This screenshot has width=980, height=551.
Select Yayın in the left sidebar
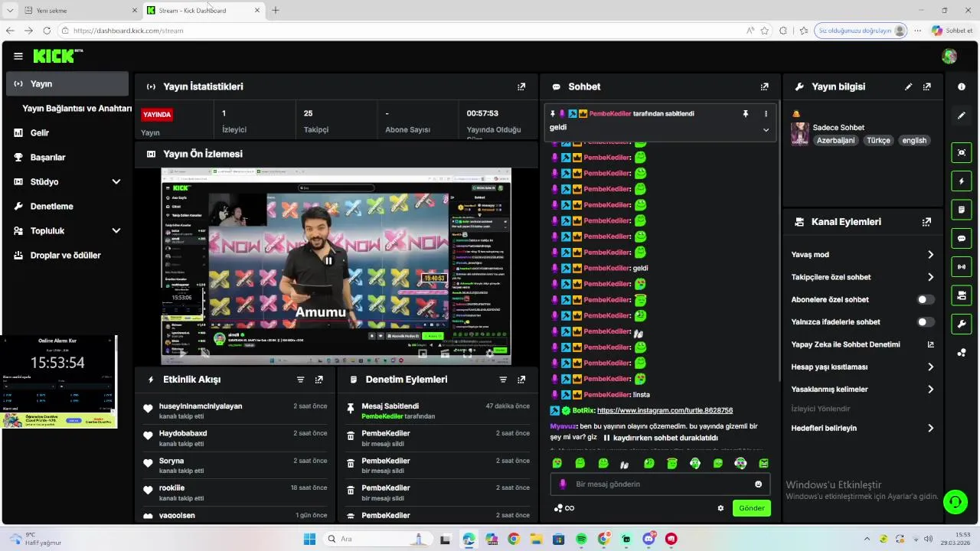67,84
